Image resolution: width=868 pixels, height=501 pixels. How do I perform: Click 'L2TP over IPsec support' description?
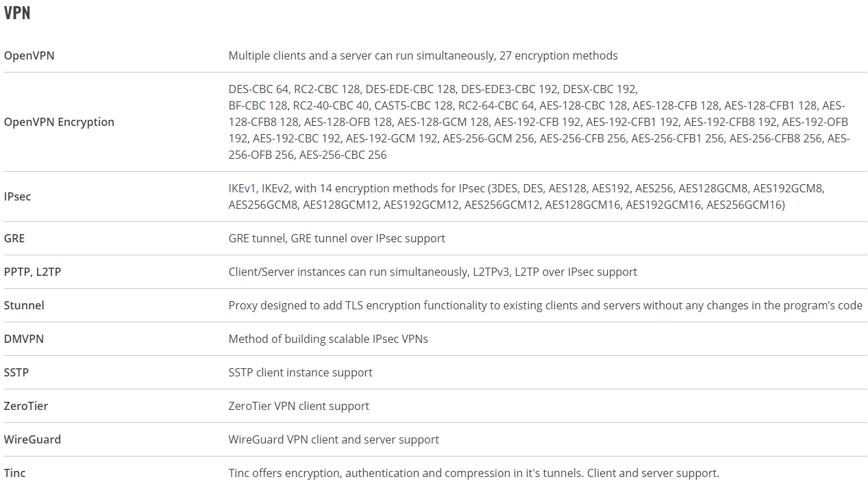[575, 272]
